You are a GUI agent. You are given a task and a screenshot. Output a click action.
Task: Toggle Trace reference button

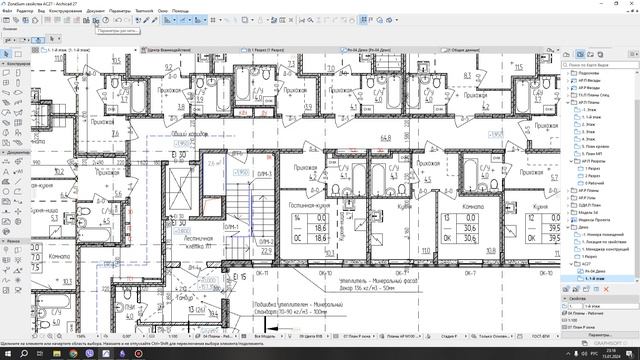point(244,20)
